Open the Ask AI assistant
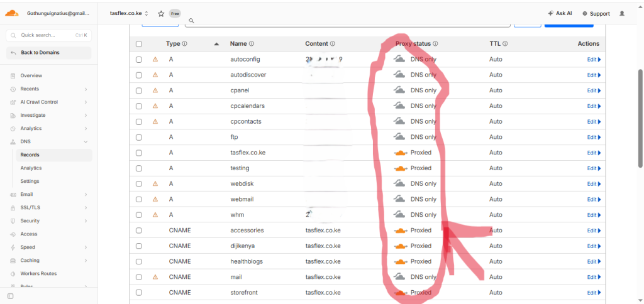The width and height of the screenshot is (644, 304). [x=560, y=13]
